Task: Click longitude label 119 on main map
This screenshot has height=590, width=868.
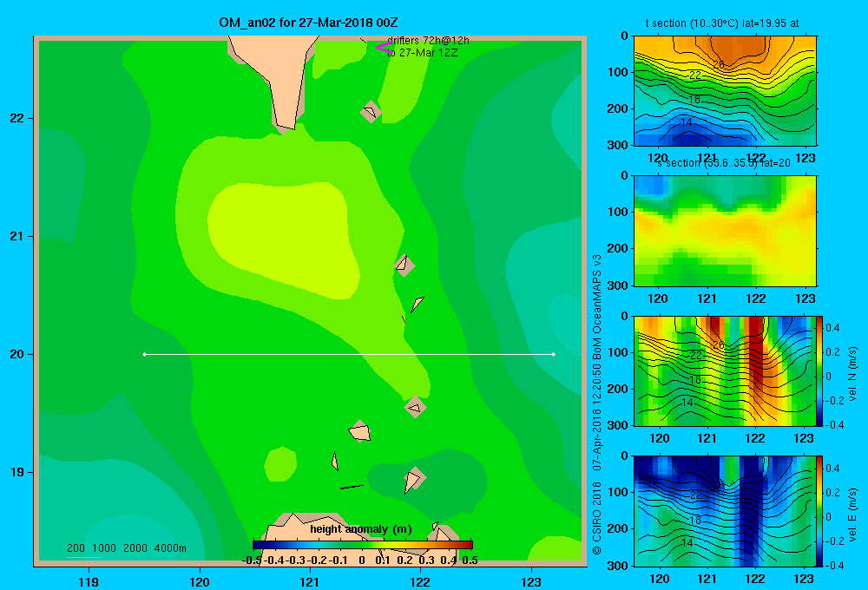Action: (89, 581)
